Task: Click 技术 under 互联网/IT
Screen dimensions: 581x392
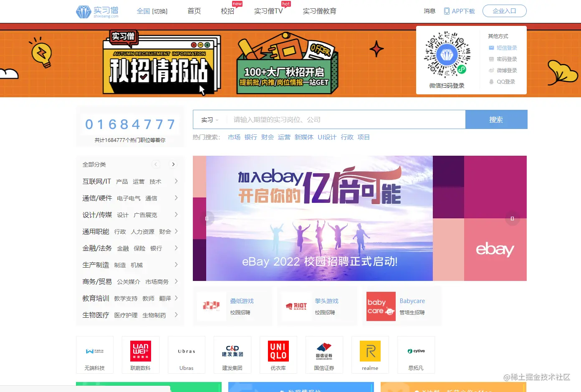Action: tap(155, 182)
